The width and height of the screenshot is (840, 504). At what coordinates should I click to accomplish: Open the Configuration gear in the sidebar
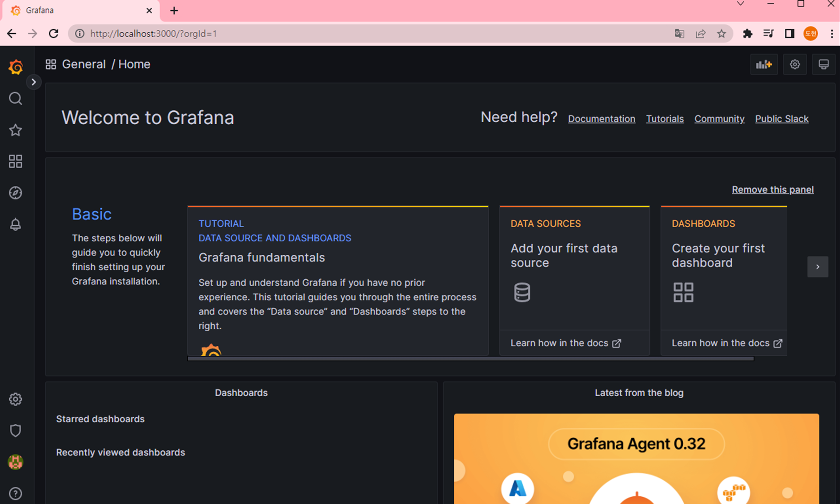point(15,399)
